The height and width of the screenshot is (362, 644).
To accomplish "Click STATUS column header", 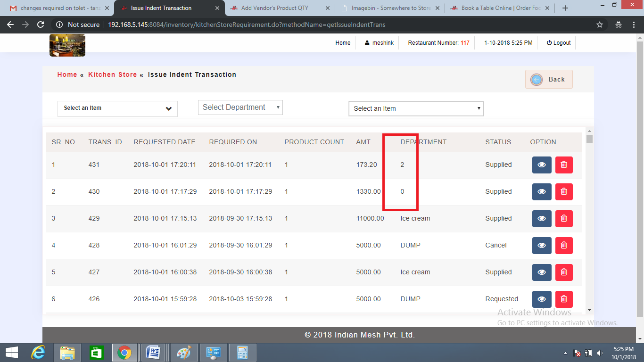I will pos(498,142).
